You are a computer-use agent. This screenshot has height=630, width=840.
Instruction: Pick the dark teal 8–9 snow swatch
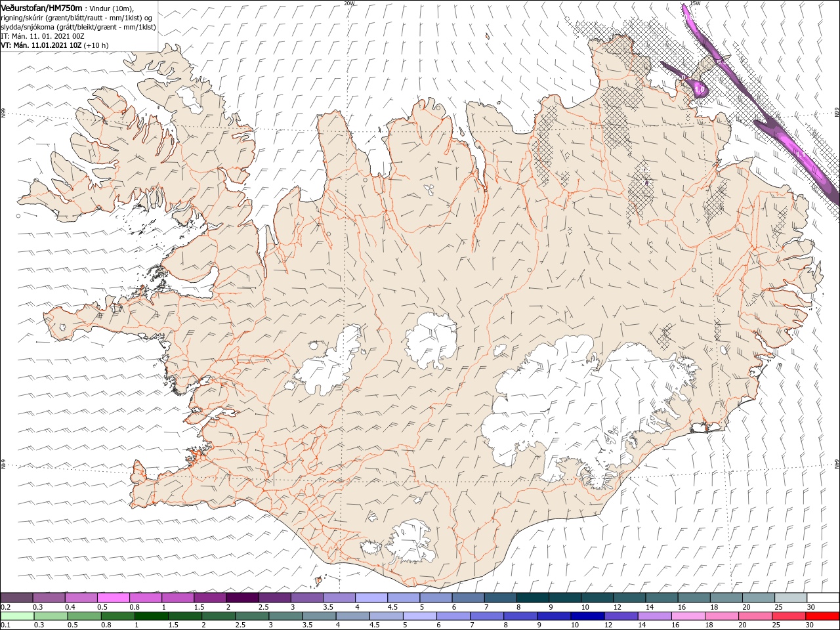click(x=532, y=598)
